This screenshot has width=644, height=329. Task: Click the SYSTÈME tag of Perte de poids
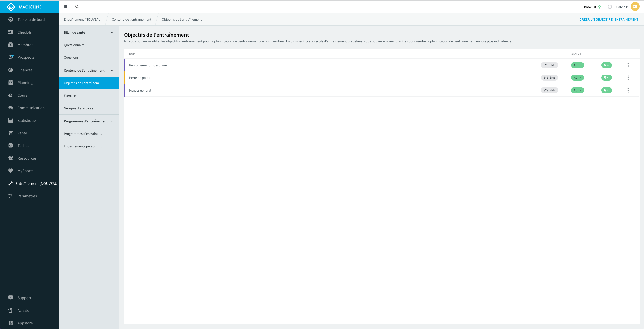549,78
